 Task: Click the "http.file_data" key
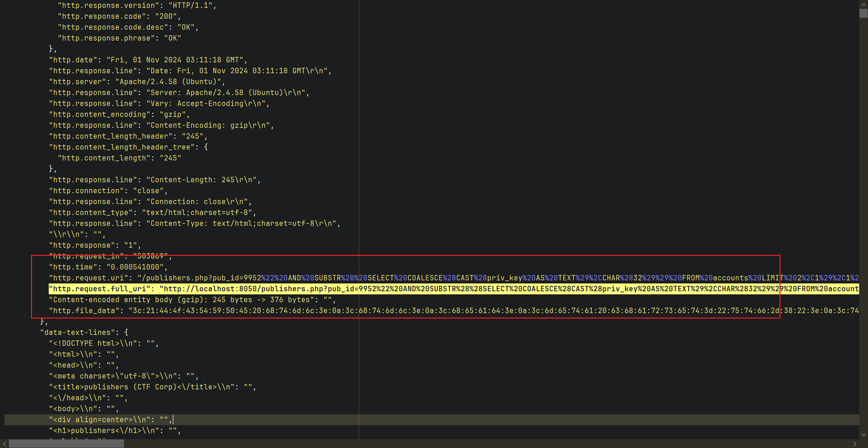pos(86,311)
